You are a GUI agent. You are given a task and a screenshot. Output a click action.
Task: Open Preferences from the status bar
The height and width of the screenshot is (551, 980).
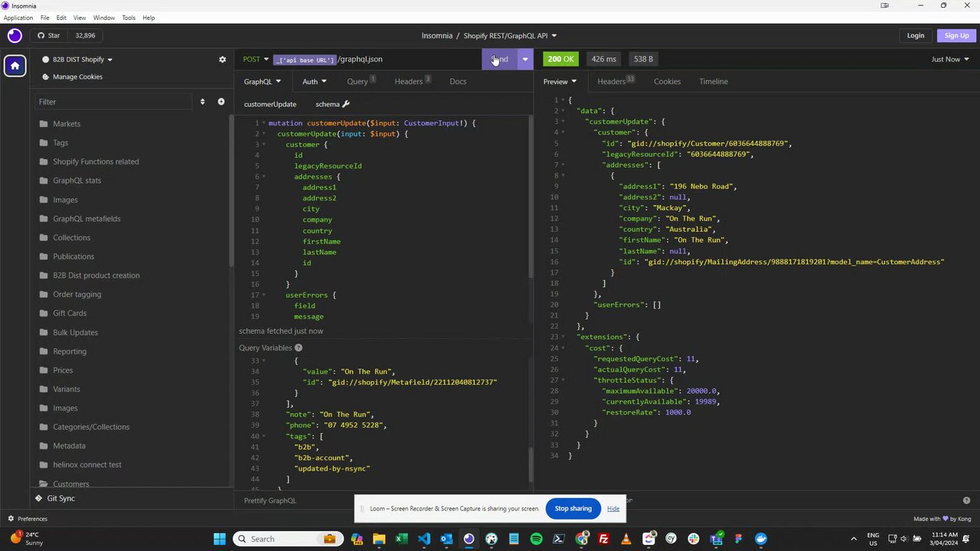(28, 519)
